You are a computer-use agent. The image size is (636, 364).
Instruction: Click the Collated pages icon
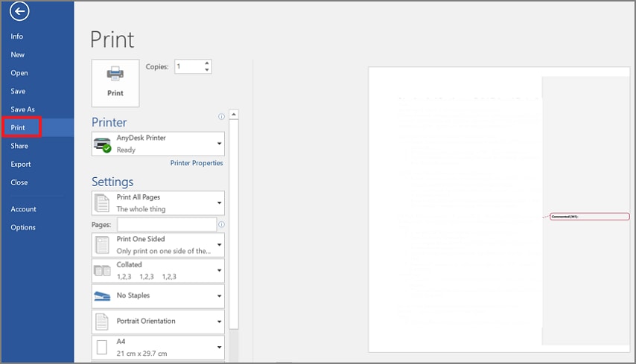point(102,270)
